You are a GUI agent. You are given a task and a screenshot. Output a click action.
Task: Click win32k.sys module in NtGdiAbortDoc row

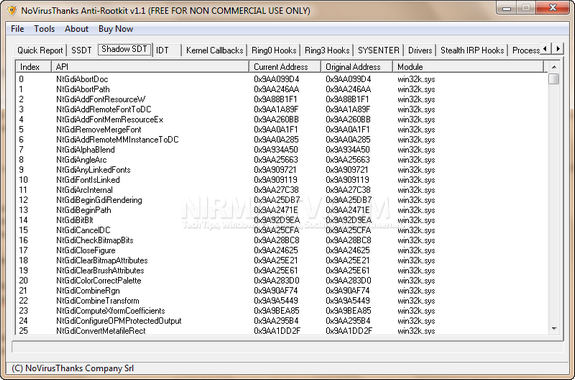point(416,79)
